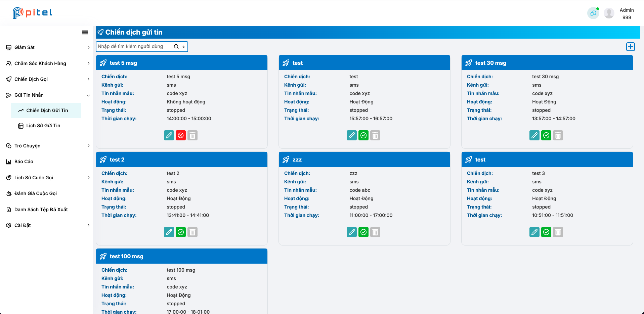Toggle active status of 'test 2' campaign
This screenshot has height=314, width=644.
[x=181, y=232]
